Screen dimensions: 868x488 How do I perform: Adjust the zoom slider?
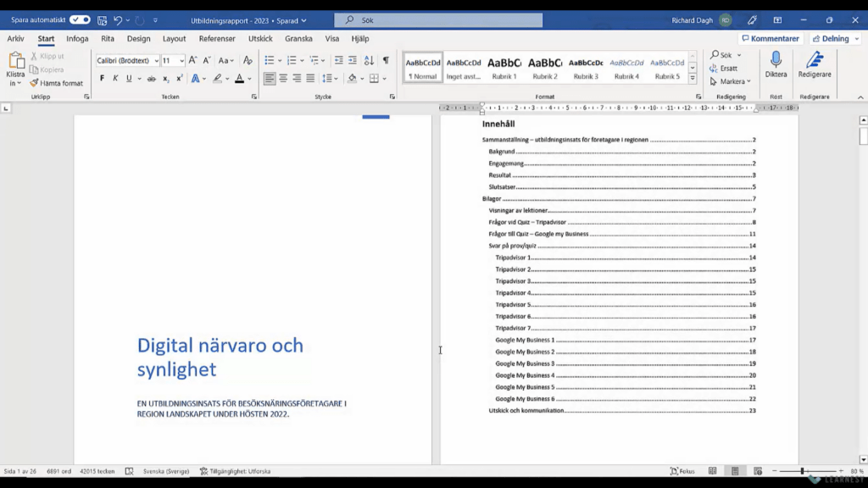click(802, 471)
